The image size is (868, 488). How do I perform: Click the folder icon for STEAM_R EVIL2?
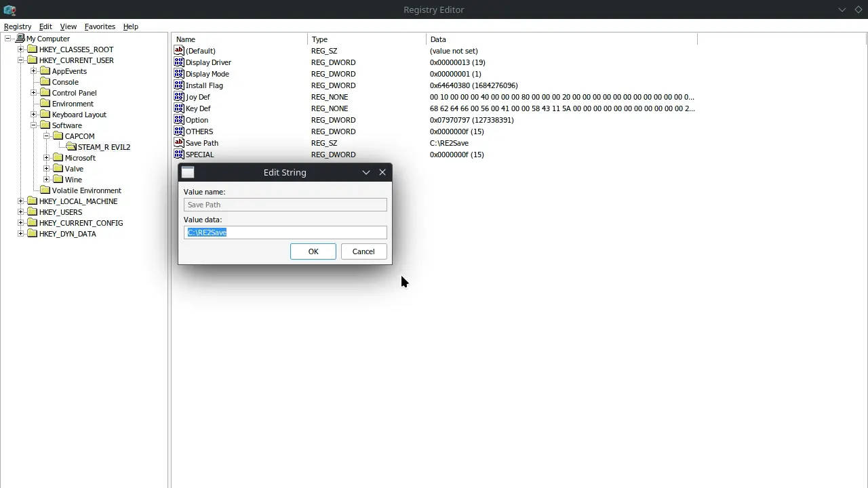(x=71, y=147)
